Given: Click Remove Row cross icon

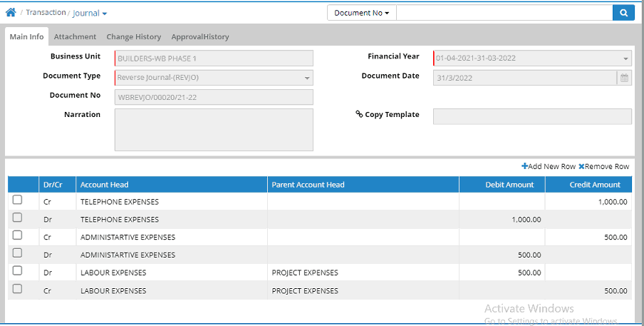Looking at the screenshot, I should click(581, 166).
